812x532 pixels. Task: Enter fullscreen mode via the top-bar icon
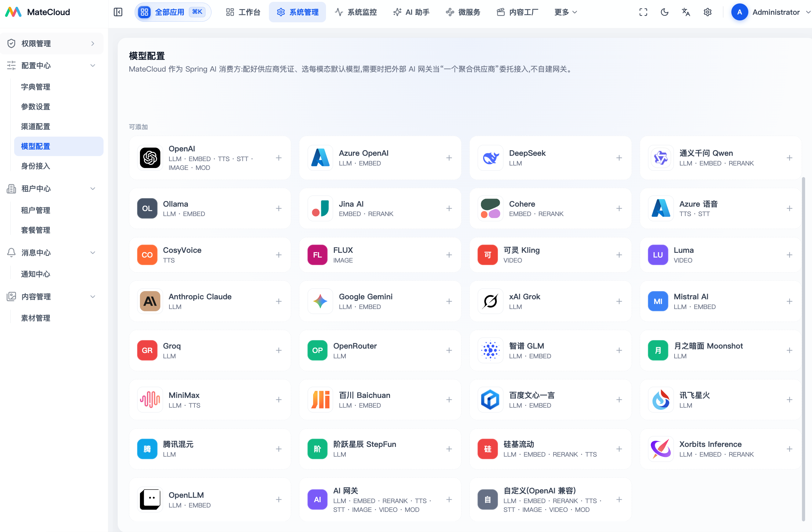643,12
